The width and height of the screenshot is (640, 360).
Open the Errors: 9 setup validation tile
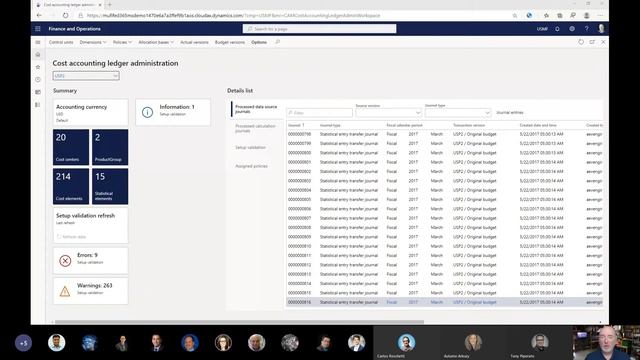[x=91, y=260]
